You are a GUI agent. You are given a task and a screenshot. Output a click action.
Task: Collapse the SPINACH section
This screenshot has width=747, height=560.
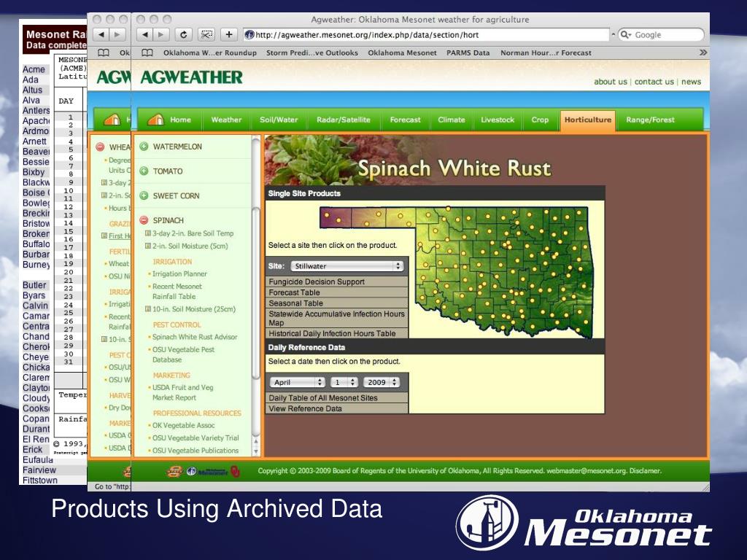pos(169,220)
